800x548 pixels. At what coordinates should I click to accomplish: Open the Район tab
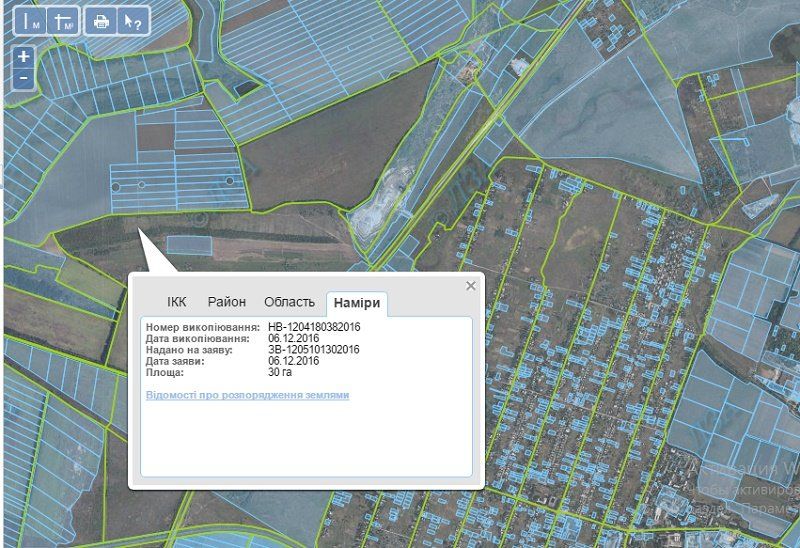point(227,302)
